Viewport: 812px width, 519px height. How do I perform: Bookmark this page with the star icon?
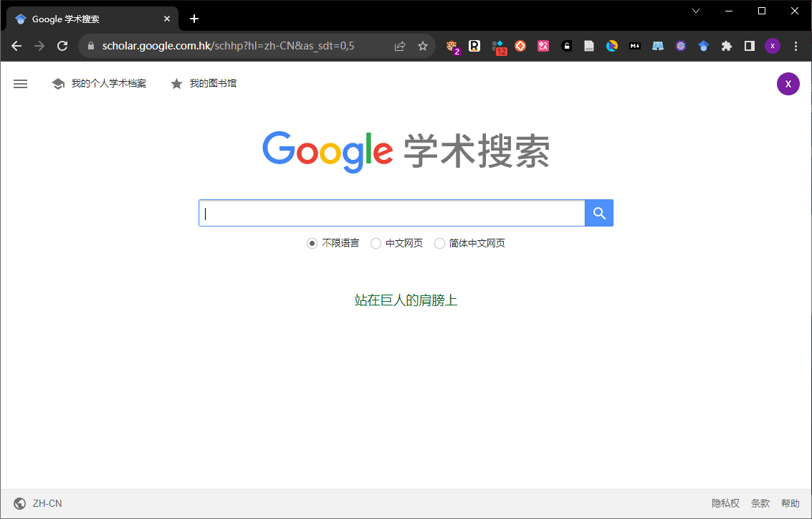click(x=422, y=45)
